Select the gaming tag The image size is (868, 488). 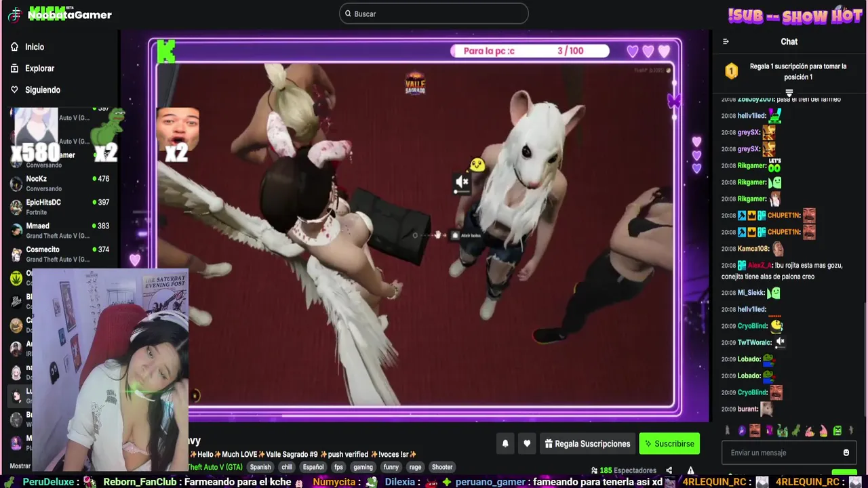click(x=363, y=467)
